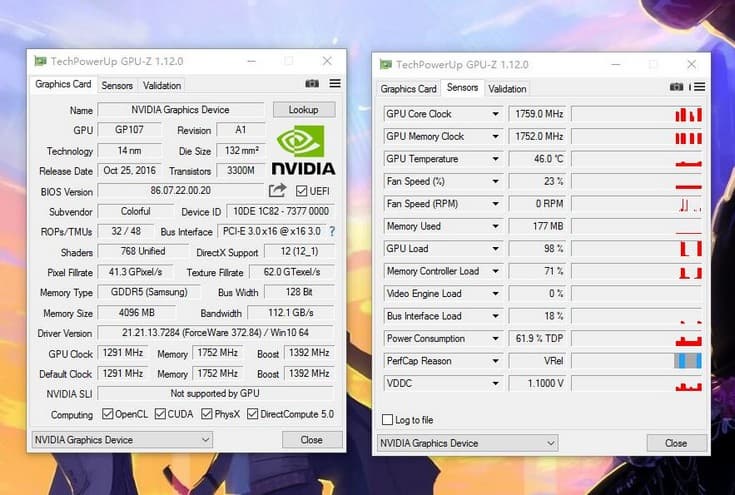Switch to Sensors tab in left window
The height and width of the screenshot is (495, 735).
click(x=117, y=86)
